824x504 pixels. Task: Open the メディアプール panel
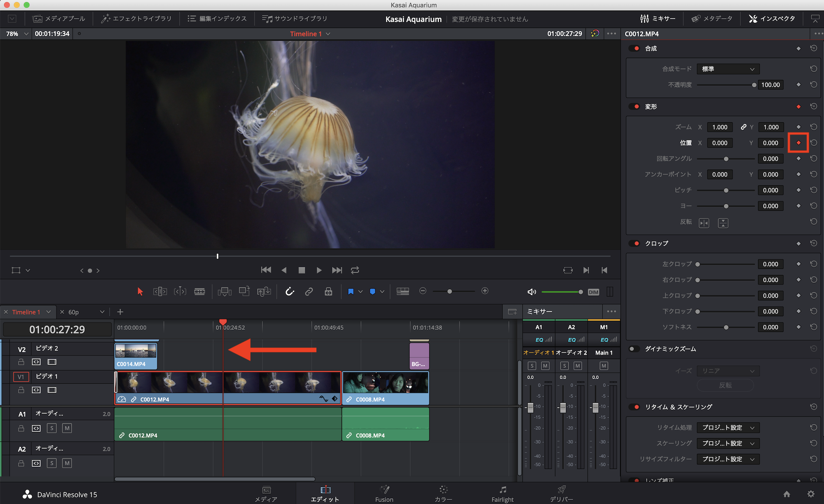pos(59,19)
